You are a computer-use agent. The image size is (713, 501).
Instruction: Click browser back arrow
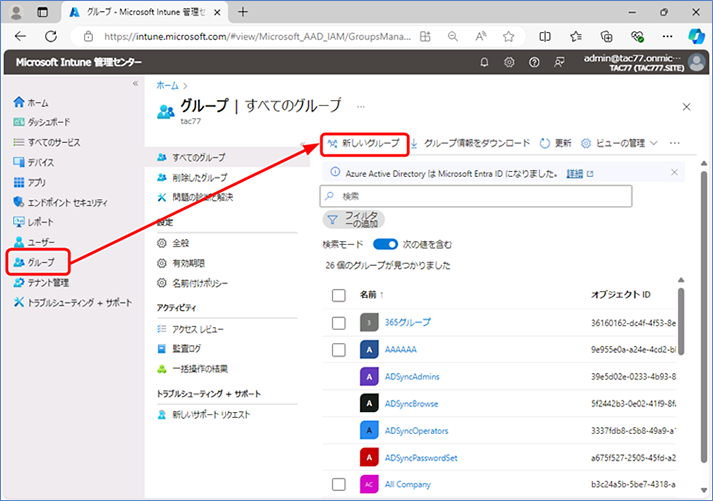coord(20,36)
